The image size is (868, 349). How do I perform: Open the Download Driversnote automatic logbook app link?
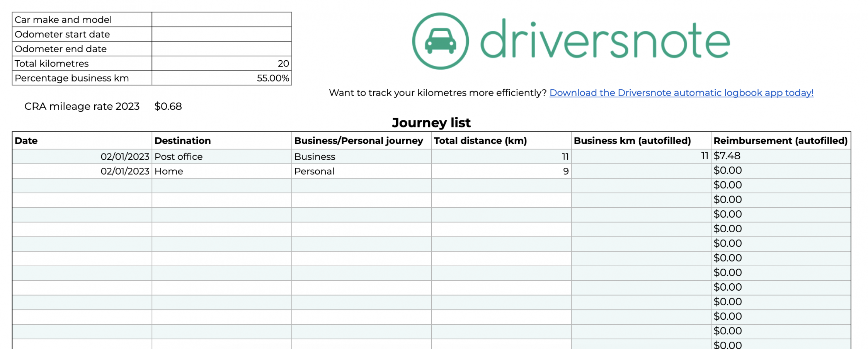point(681,93)
